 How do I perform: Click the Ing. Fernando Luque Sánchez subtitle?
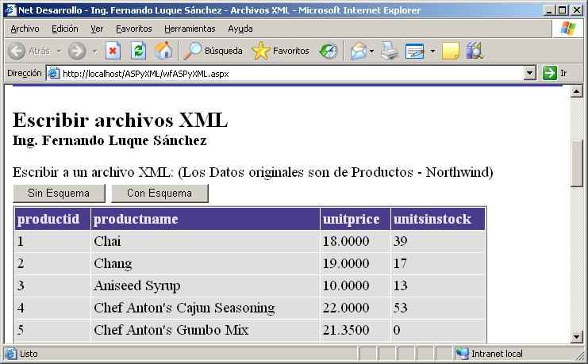click(110, 140)
